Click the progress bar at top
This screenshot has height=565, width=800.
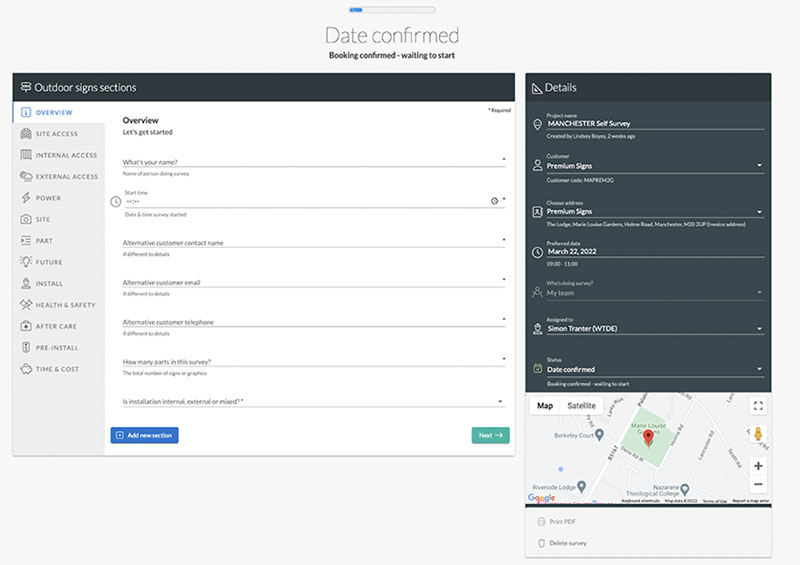(392, 10)
